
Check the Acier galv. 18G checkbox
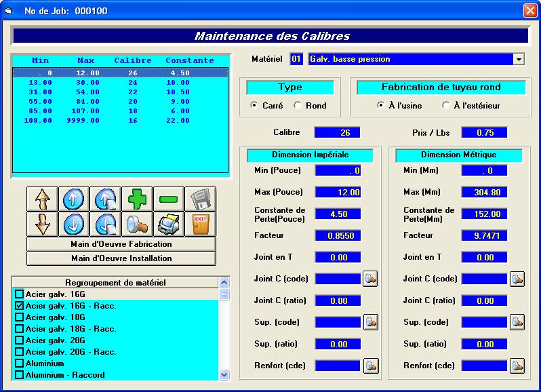(x=20, y=317)
